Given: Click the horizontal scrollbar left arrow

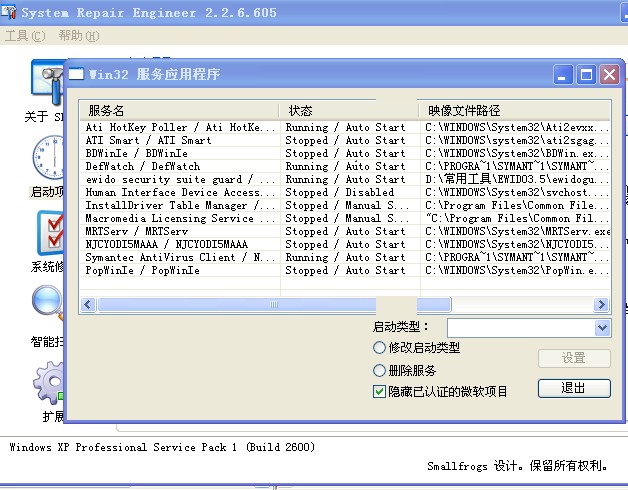Looking at the screenshot, I should point(88,305).
